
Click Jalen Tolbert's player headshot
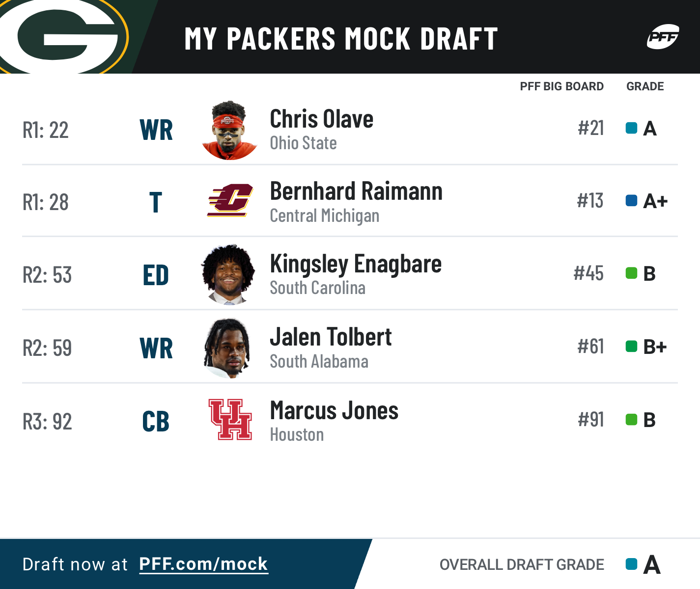[x=227, y=348]
